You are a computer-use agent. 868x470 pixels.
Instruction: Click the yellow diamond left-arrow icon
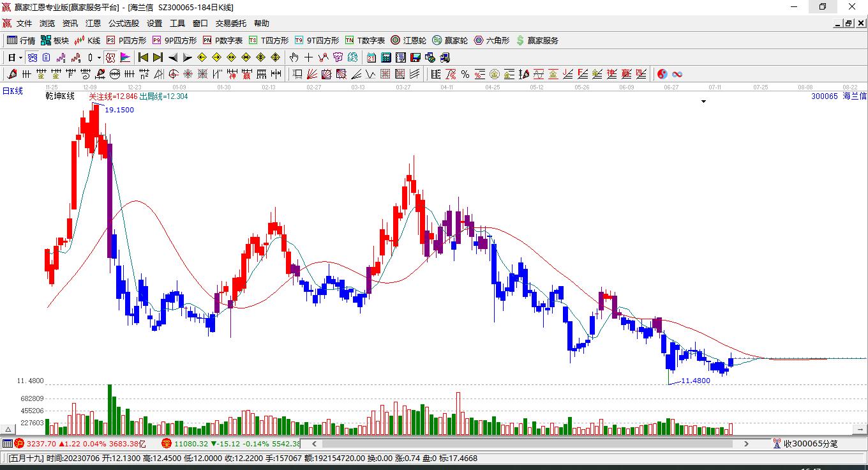coord(202,57)
